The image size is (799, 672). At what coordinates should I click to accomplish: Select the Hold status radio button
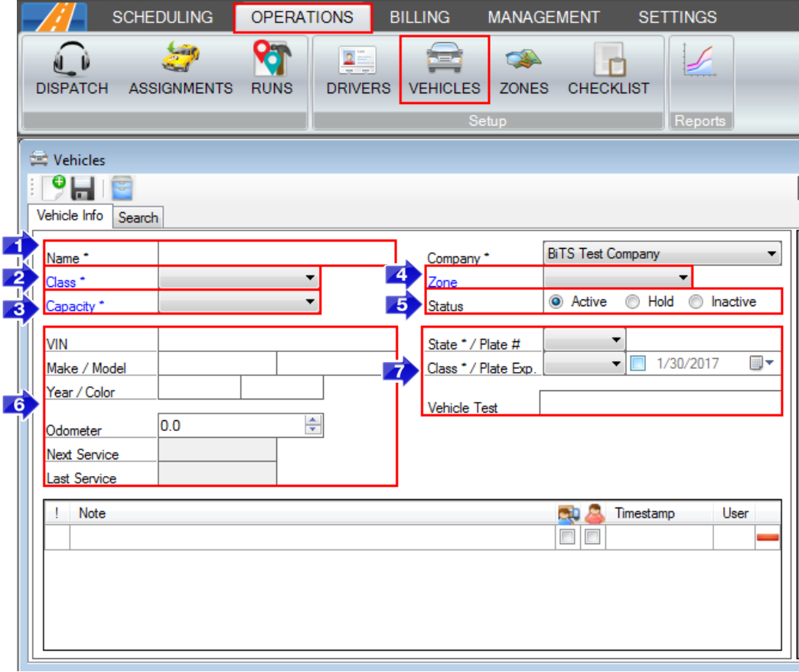(x=632, y=302)
